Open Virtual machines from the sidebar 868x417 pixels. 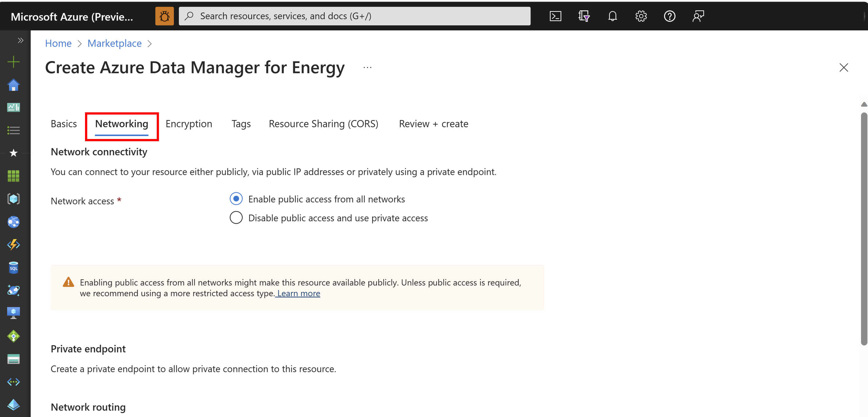[x=13, y=312]
